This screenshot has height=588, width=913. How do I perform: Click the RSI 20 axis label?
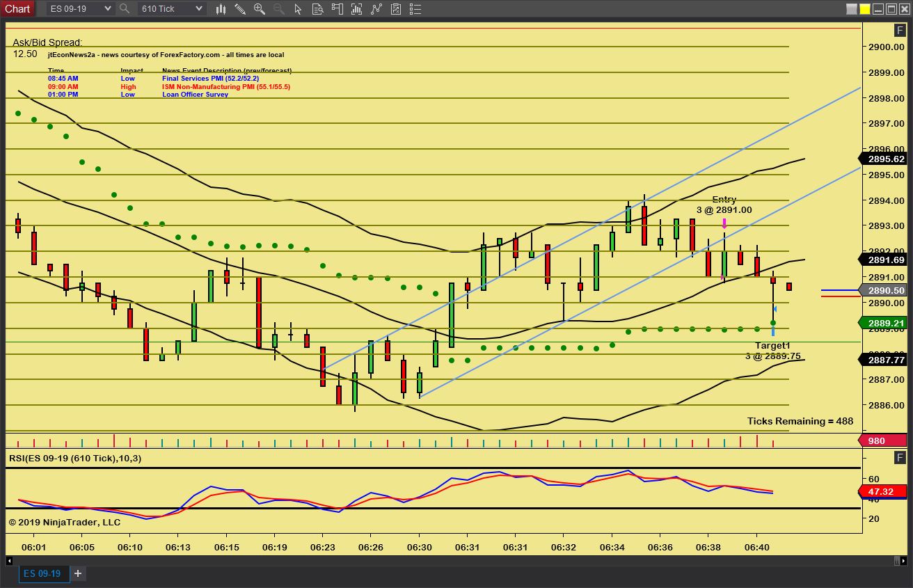coord(875,518)
